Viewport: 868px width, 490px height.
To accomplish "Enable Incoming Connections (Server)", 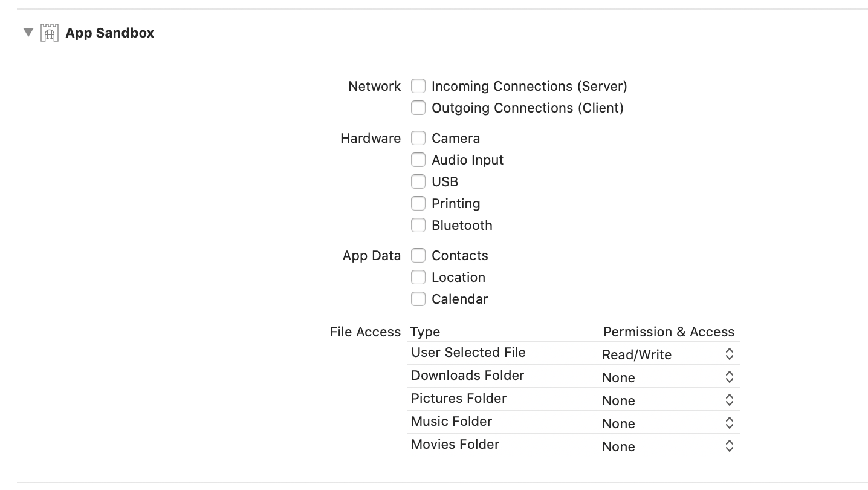I will click(418, 86).
